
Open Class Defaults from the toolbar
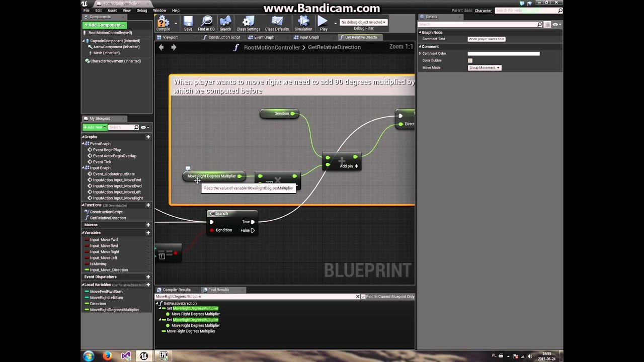(x=277, y=23)
